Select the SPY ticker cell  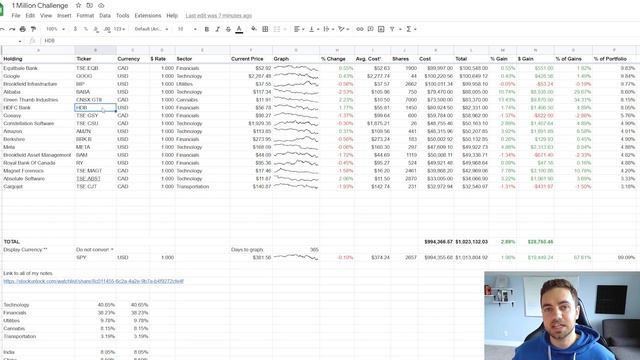[96, 258]
